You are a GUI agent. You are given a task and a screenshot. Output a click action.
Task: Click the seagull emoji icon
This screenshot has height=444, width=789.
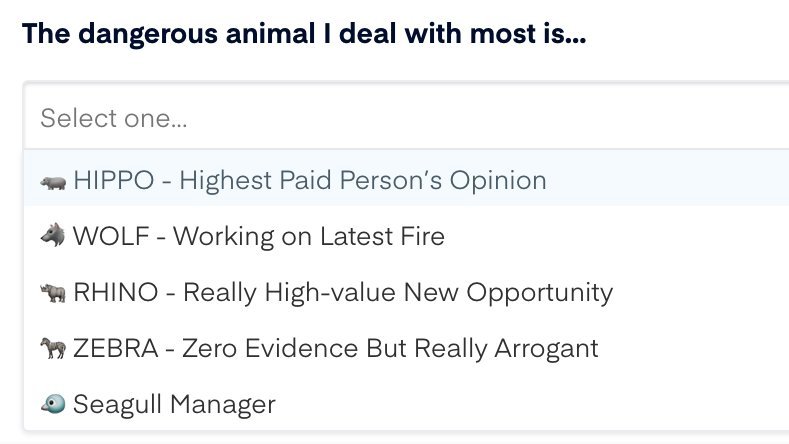(53, 405)
